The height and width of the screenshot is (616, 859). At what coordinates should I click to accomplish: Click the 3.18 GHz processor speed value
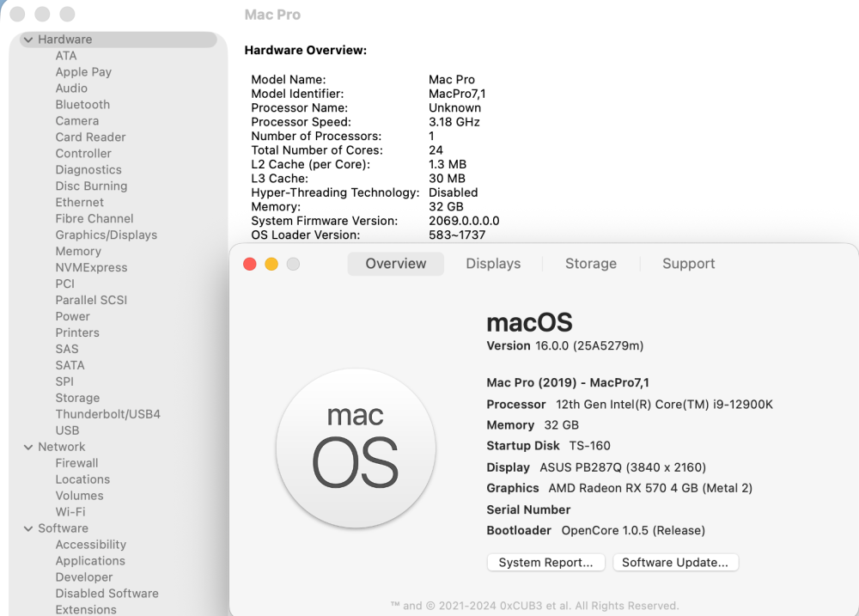point(454,122)
